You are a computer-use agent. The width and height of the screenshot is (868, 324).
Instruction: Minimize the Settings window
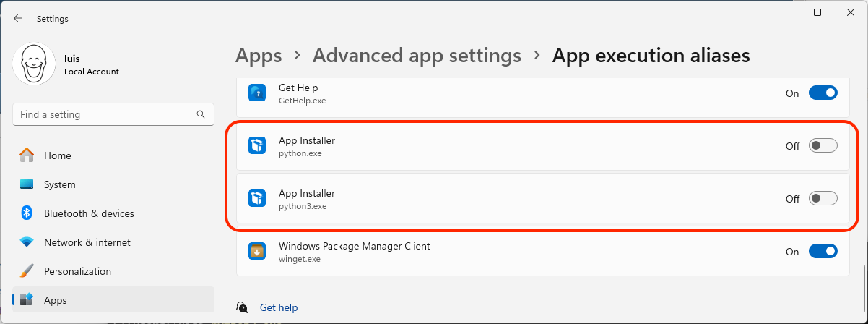pos(784,12)
